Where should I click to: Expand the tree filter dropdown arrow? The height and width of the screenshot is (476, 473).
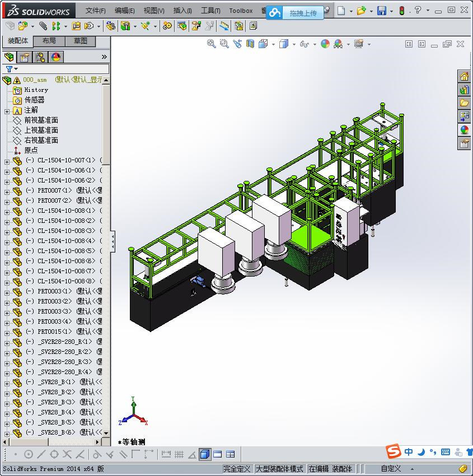[x=16, y=69]
